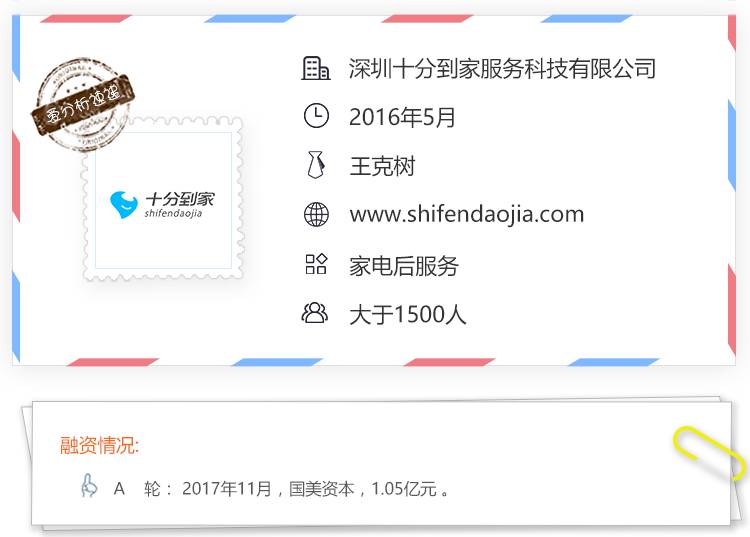Click the pointing hand icon beside A轮
Screen dimensions: 750x537
pos(89,486)
